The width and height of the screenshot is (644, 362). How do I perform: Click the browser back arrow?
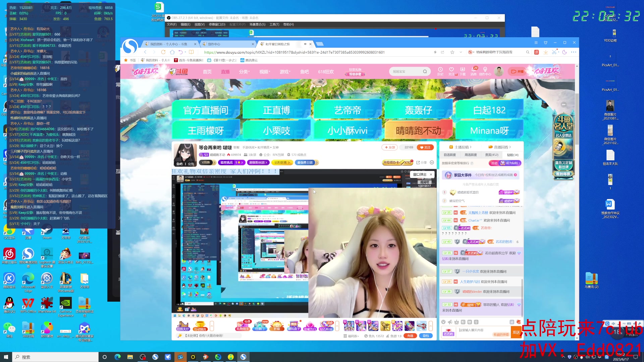(145, 52)
